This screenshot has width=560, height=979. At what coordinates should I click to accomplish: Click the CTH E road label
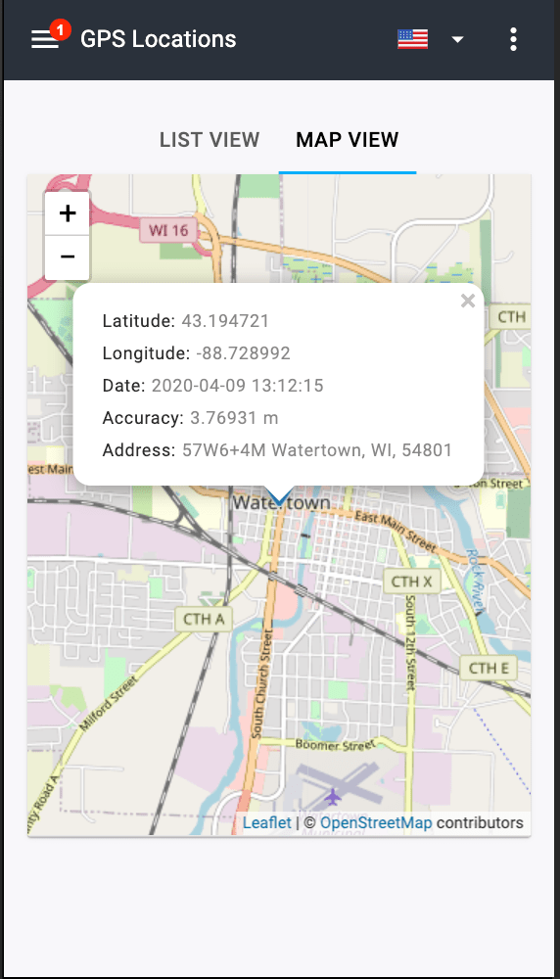point(489,668)
